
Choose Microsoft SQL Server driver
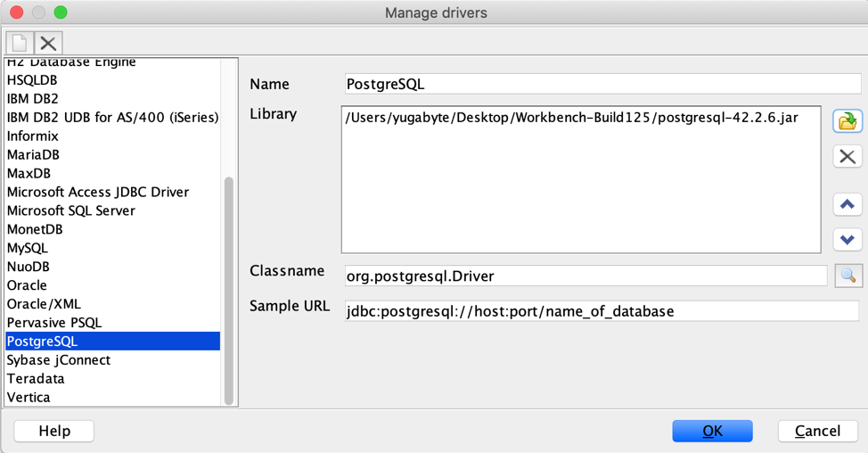click(x=71, y=210)
